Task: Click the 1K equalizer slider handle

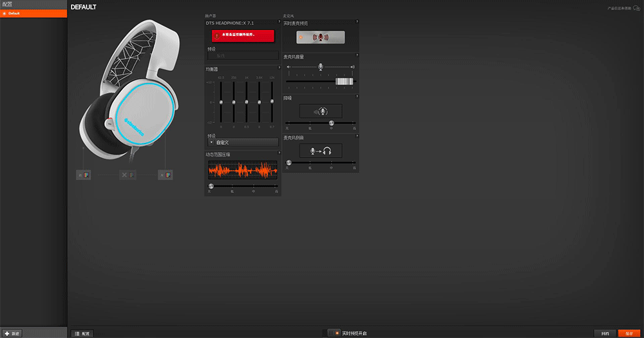Action: tap(247, 102)
